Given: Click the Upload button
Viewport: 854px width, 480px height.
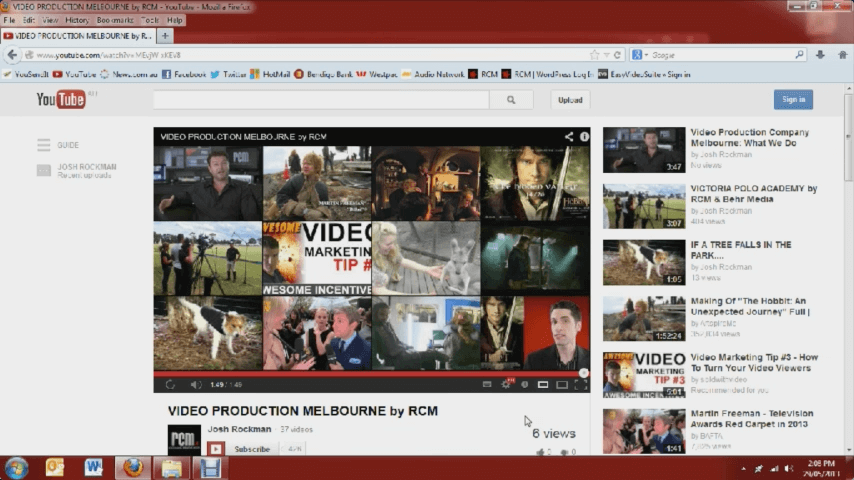Looking at the screenshot, I should [570, 100].
